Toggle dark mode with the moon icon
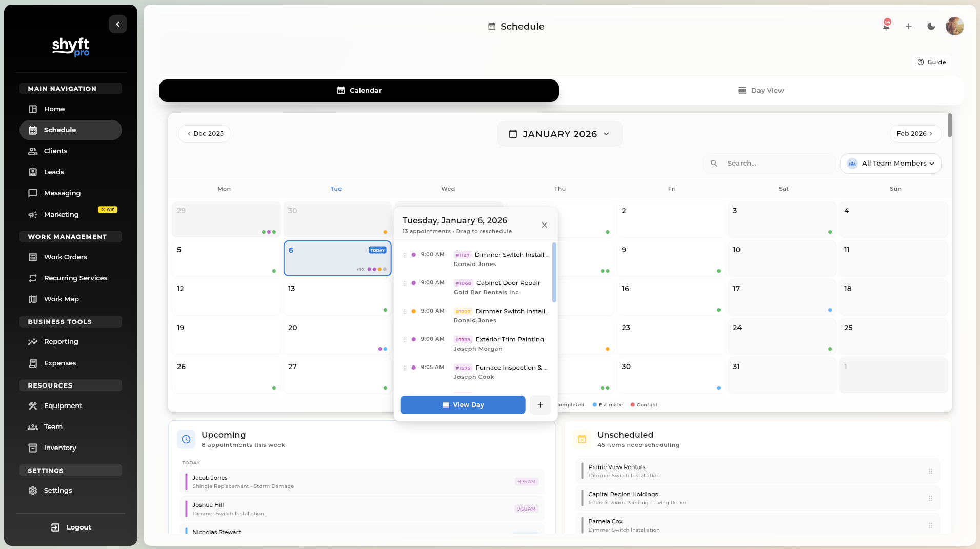The image size is (980, 549). [x=930, y=26]
